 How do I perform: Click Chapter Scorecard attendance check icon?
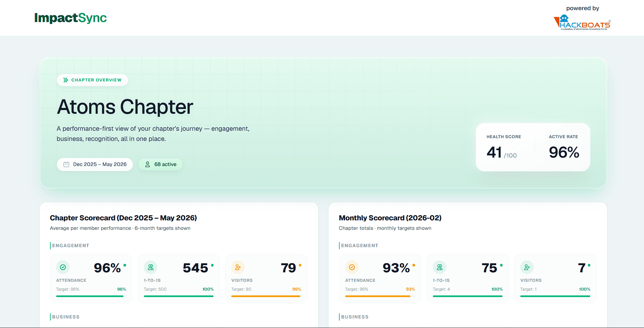coord(63,267)
